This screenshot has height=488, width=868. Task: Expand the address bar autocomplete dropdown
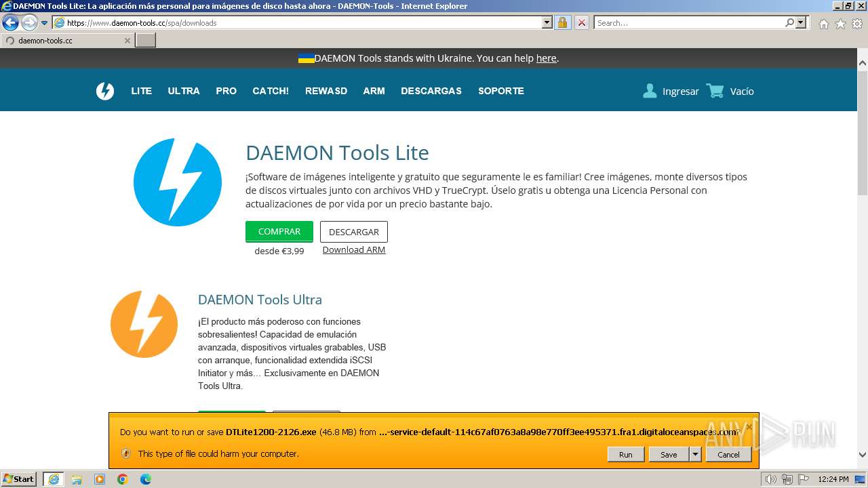547,22
